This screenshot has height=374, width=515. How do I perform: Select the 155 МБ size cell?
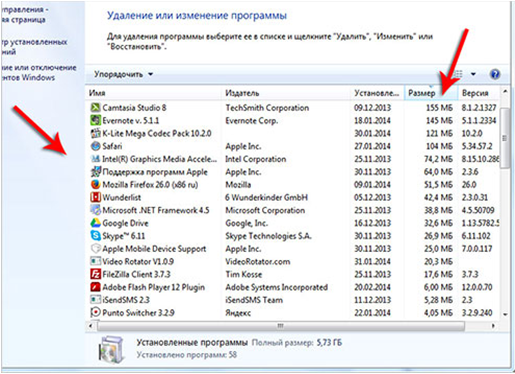439,108
